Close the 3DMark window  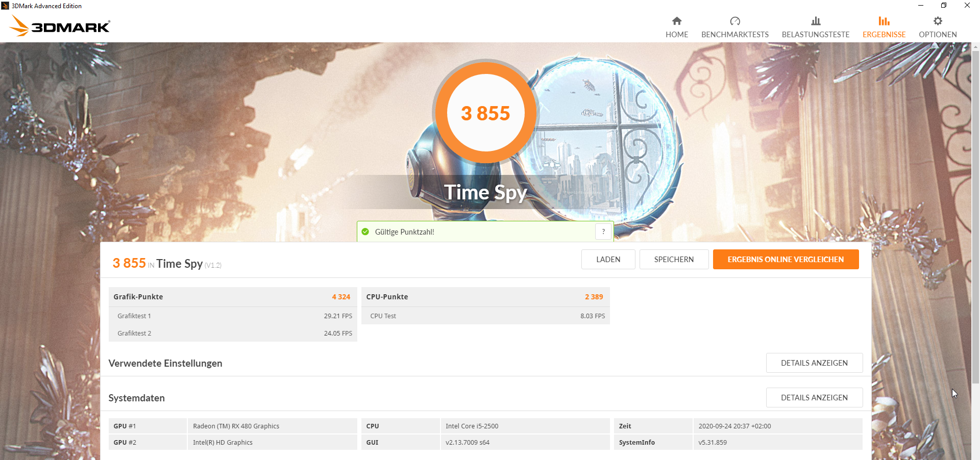coord(967,6)
